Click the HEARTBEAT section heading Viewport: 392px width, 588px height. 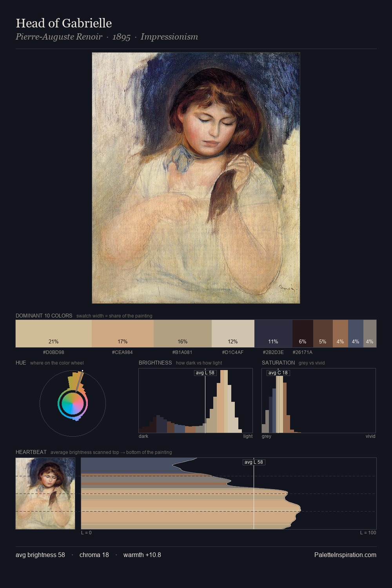point(31,452)
